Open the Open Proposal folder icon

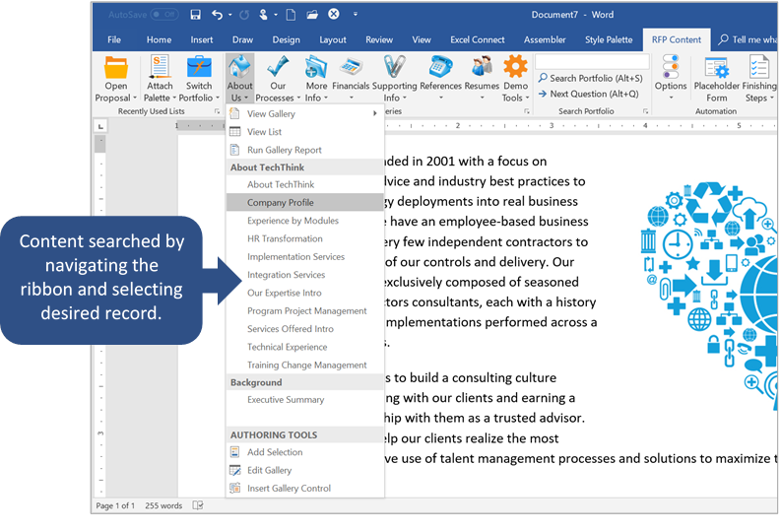click(116, 68)
